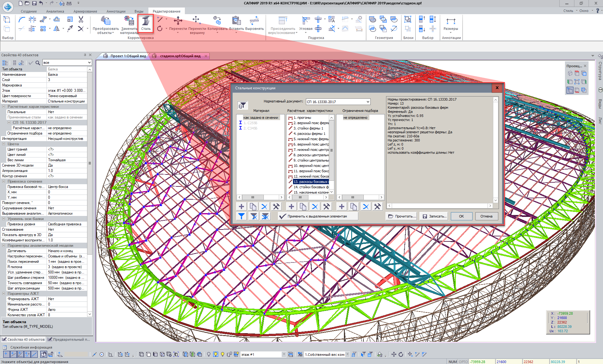Open the 'все' filter dropdown in properties
The width and height of the screenshot is (603, 364).
pos(89,63)
